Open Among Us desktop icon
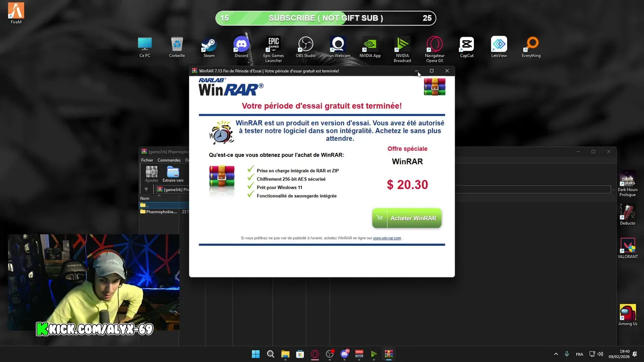644x362 pixels. click(627, 315)
